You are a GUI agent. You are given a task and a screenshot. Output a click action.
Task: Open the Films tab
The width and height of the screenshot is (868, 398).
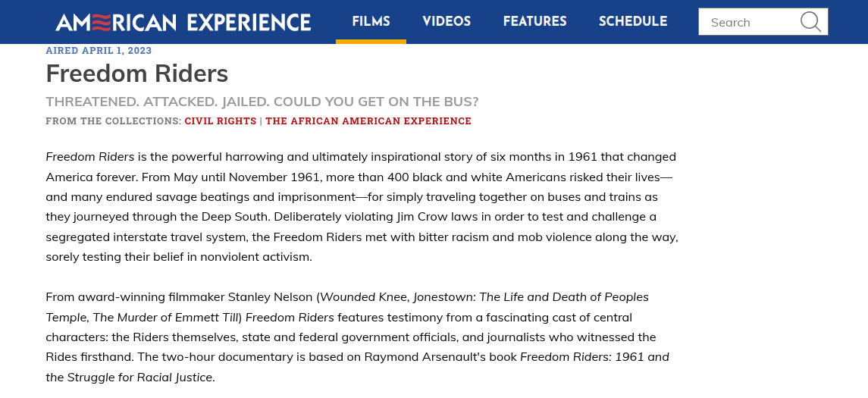pos(371,22)
